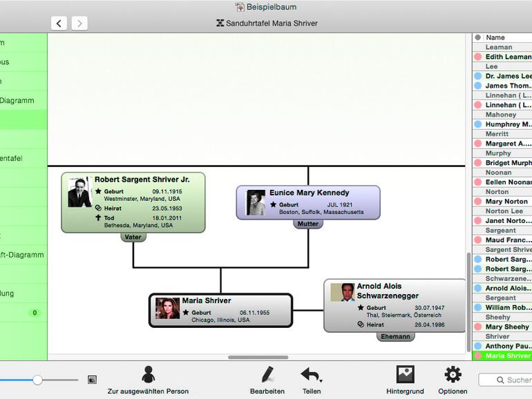Click the horizontal scrollbar under the chart
532x399 pixels.
[258, 358]
